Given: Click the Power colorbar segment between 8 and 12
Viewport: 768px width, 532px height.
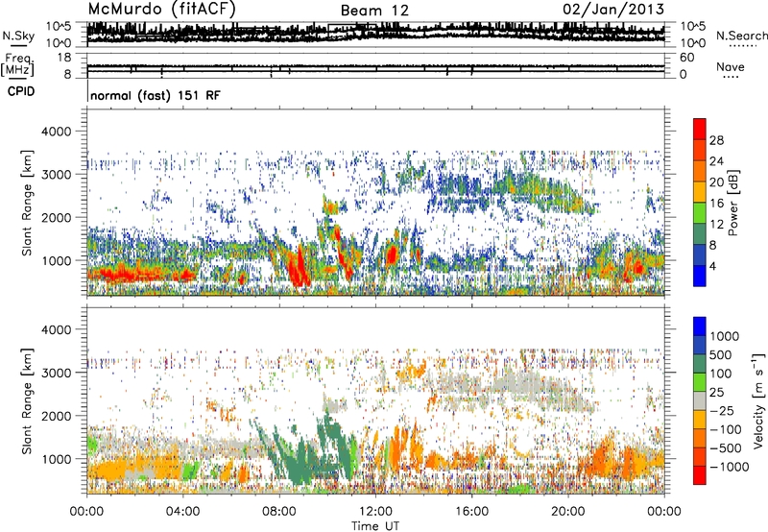Looking at the screenshot, I should (x=700, y=233).
